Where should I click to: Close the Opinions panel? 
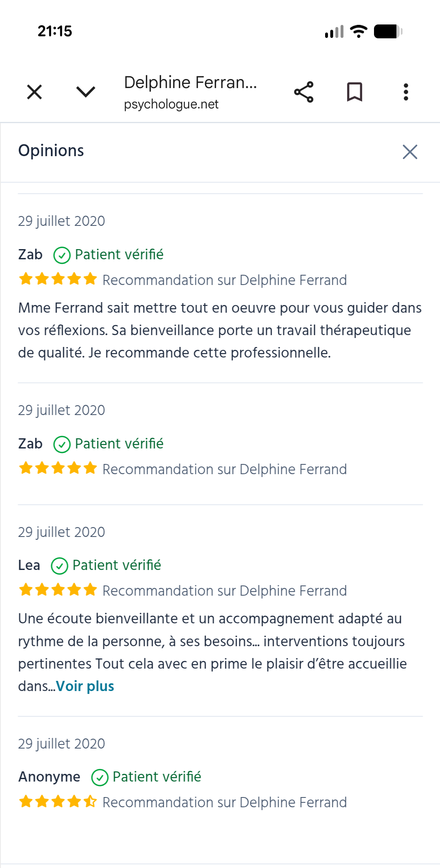click(x=410, y=152)
